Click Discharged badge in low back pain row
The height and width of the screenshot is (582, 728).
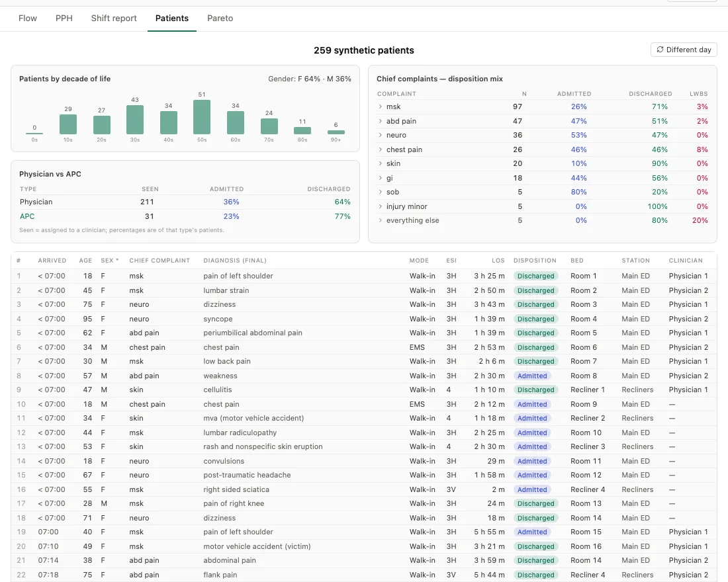536,362
